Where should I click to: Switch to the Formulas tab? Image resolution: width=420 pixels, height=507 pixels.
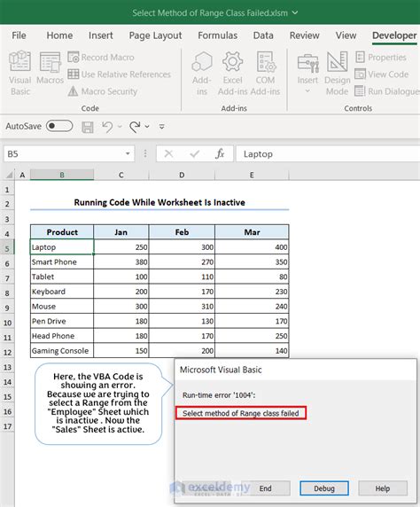218,35
